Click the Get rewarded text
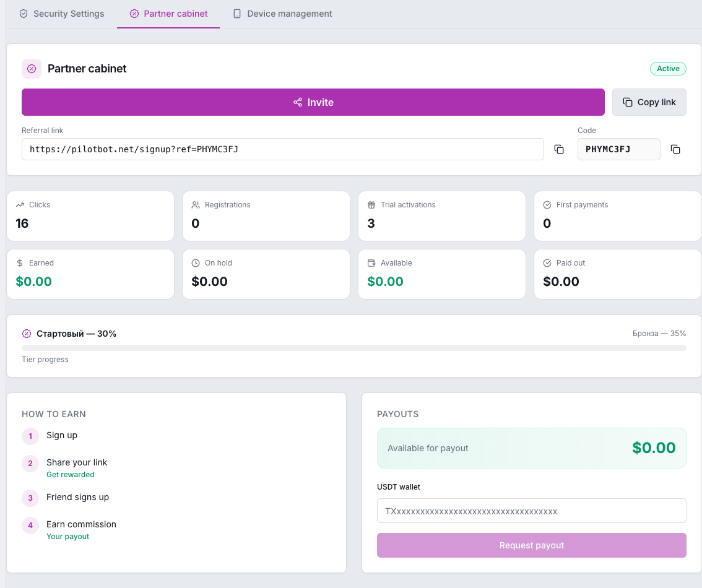The height and width of the screenshot is (588, 702). 71,474
